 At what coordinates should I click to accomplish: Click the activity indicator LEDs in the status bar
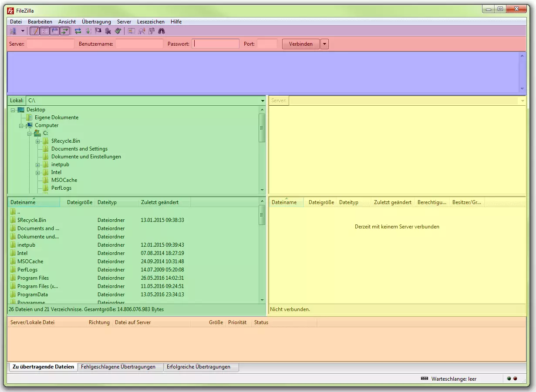click(x=512, y=379)
